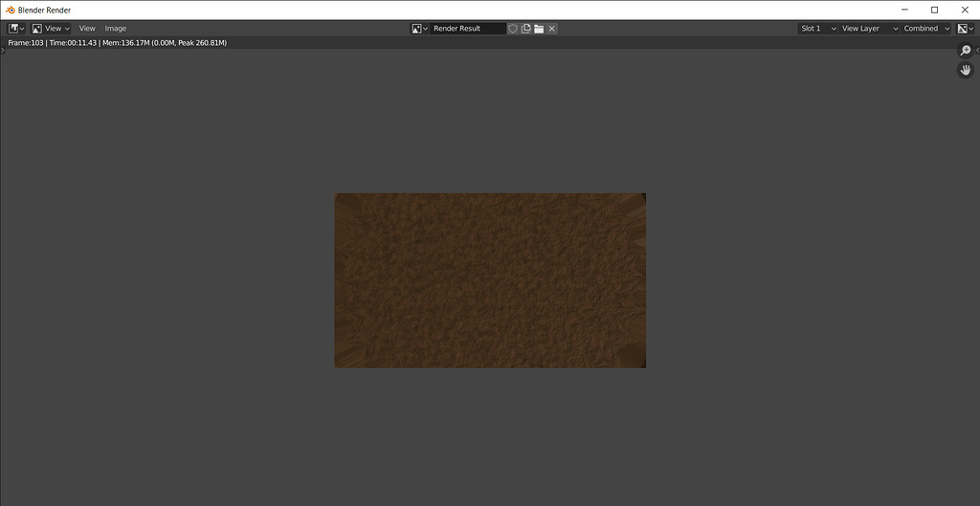Open the Combined pass dropdown
The image size is (980, 506).
point(925,29)
